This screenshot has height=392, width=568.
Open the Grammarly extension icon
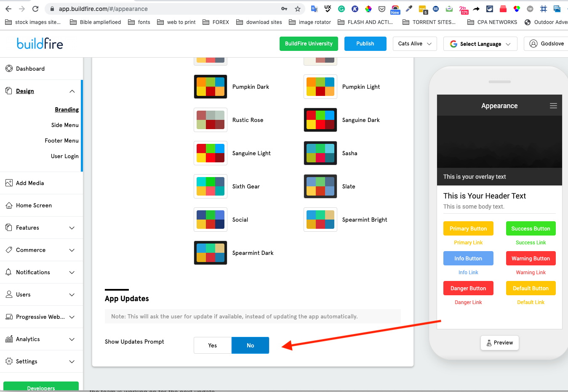(341, 9)
